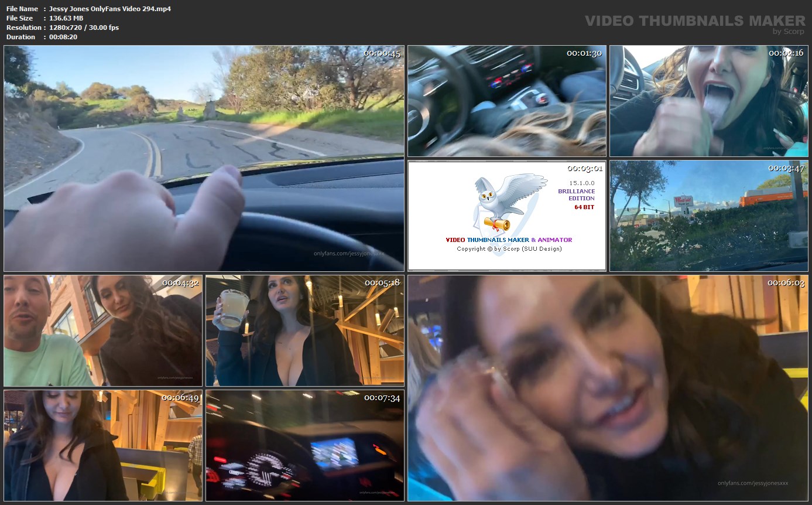The width and height of the screenshot is (812, 505).
Task: Click the 'BRILLIANCE EDITION' text
Action: [x=576, y=195]
